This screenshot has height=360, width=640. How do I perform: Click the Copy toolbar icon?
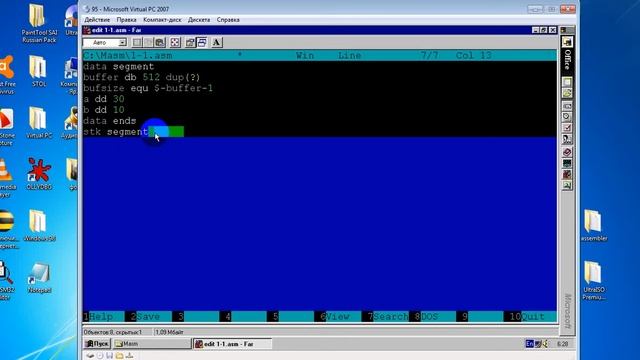tap(148, 42)
